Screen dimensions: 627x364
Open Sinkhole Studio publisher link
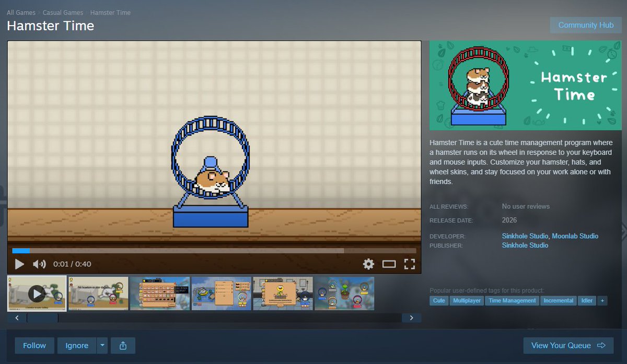pyautogui.click(x=525, y=245)
